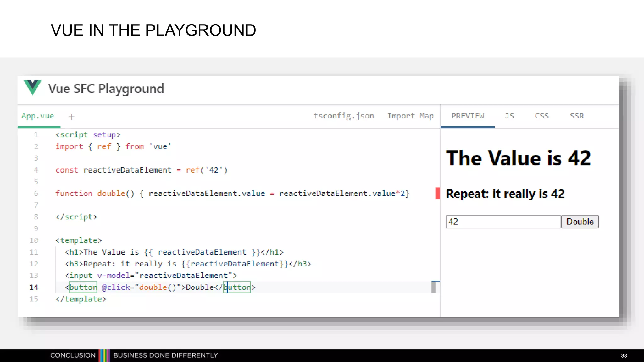Open the tsconfig.json tab
644x362 pixels.
[344, 116]
